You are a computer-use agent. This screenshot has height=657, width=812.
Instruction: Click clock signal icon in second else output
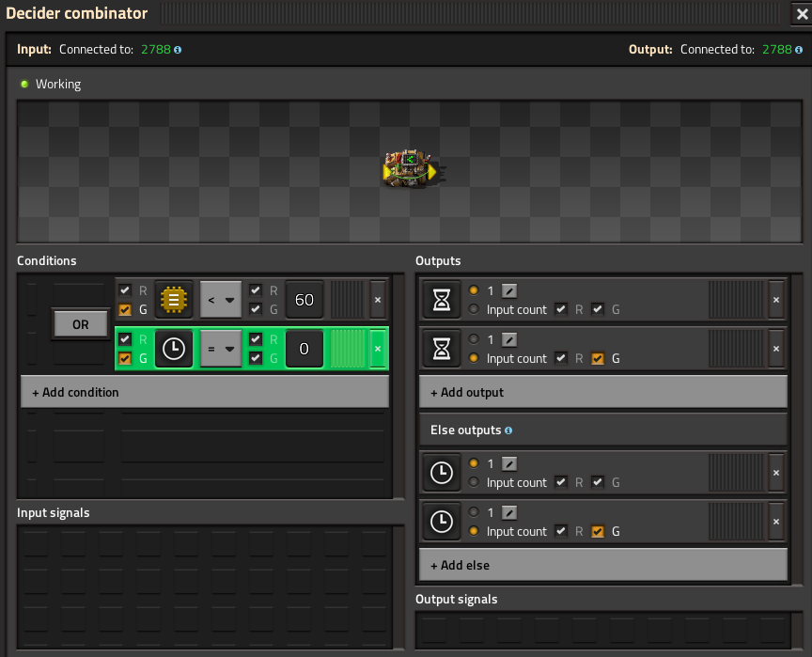pos(442,522)
